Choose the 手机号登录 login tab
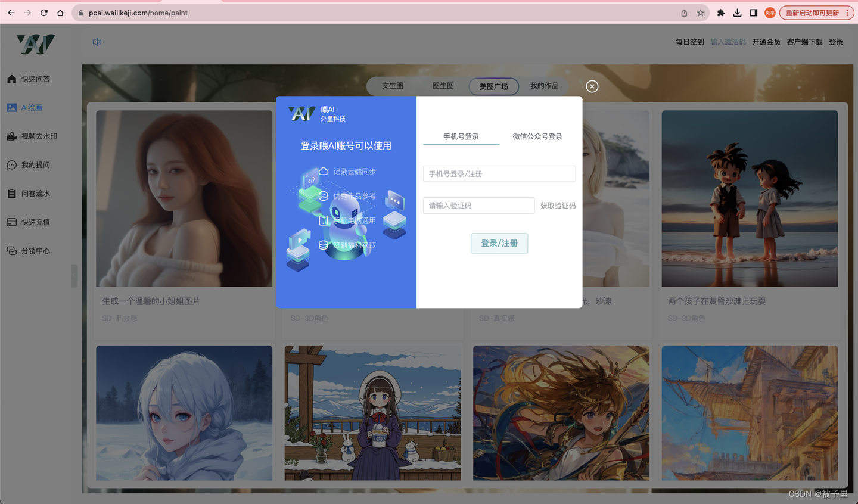858x504 pixels. point(461,136)
